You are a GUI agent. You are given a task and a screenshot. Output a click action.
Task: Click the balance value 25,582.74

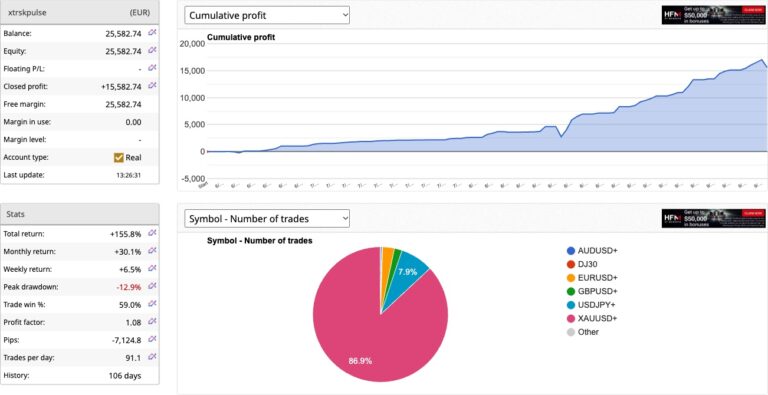(123, 33)
